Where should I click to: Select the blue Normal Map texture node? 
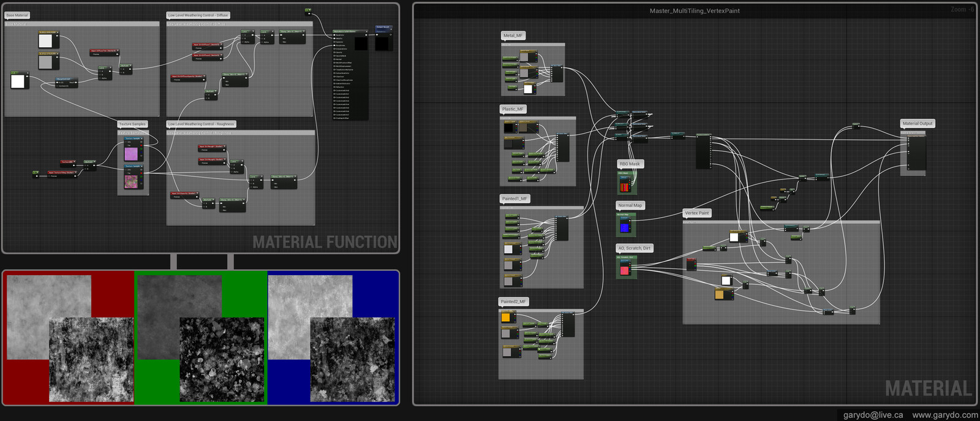[x=624, y=226]
